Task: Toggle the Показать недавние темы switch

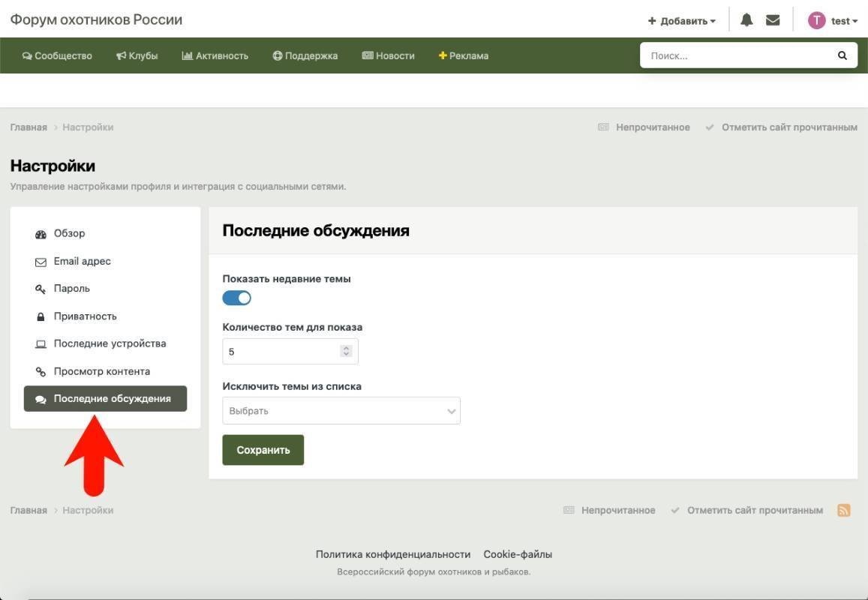Action: [x=237, y=298]
